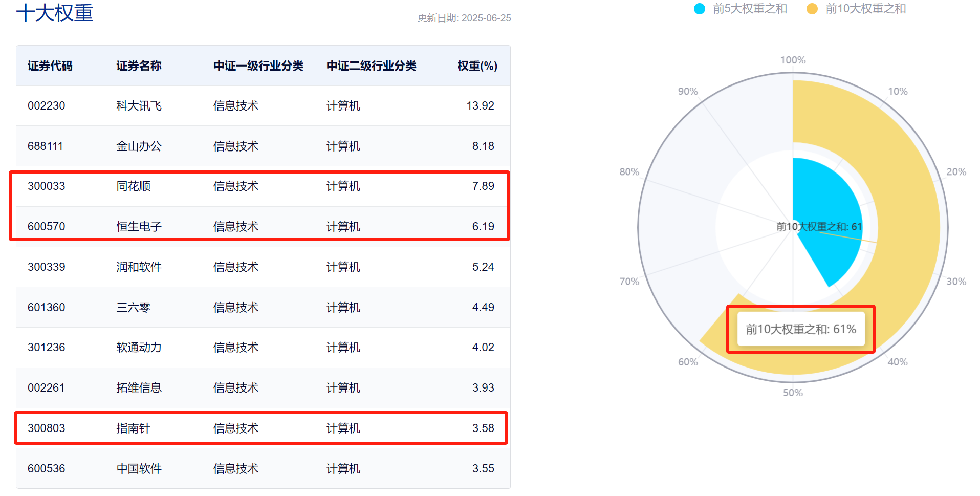Click the cyan 前5大权重之和 legend dot

[699, 9]
